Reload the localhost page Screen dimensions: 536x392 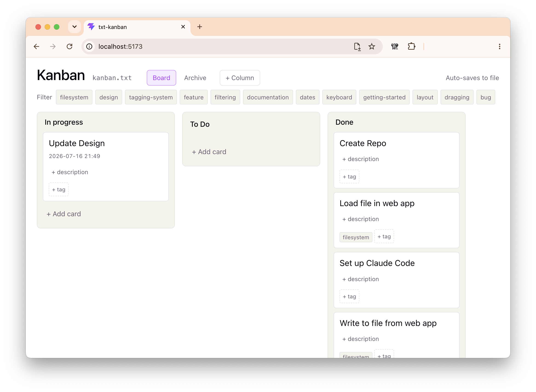69,46
